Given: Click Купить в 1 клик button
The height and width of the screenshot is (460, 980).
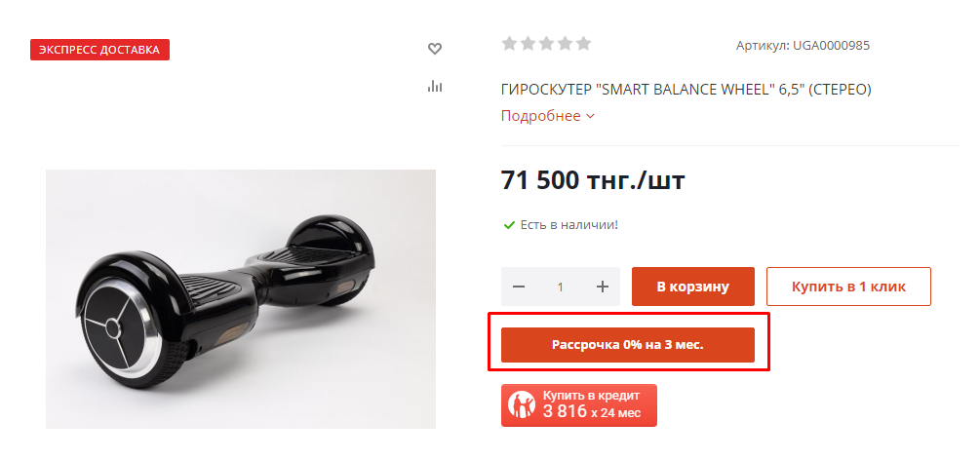Looking at the screenshot, I should click(848, 287).
